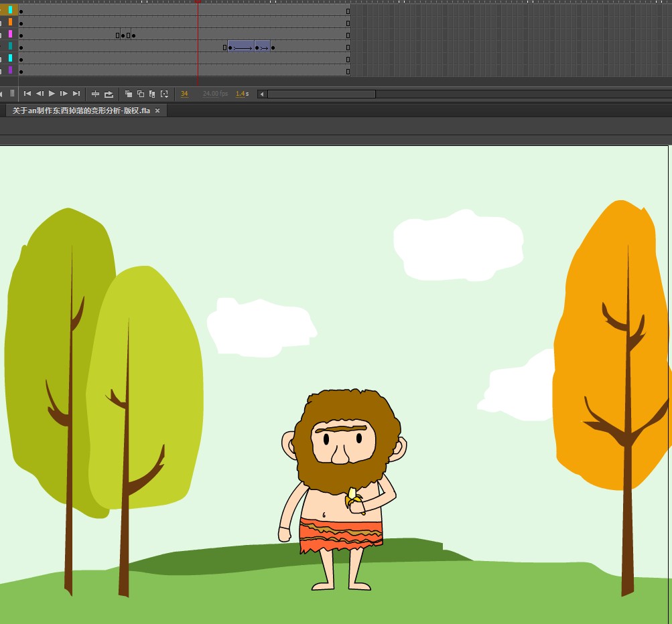Open Modify Markers dropdown
Image resolution: width=672 pixels, height=624 pixels.
coord(164,94)
